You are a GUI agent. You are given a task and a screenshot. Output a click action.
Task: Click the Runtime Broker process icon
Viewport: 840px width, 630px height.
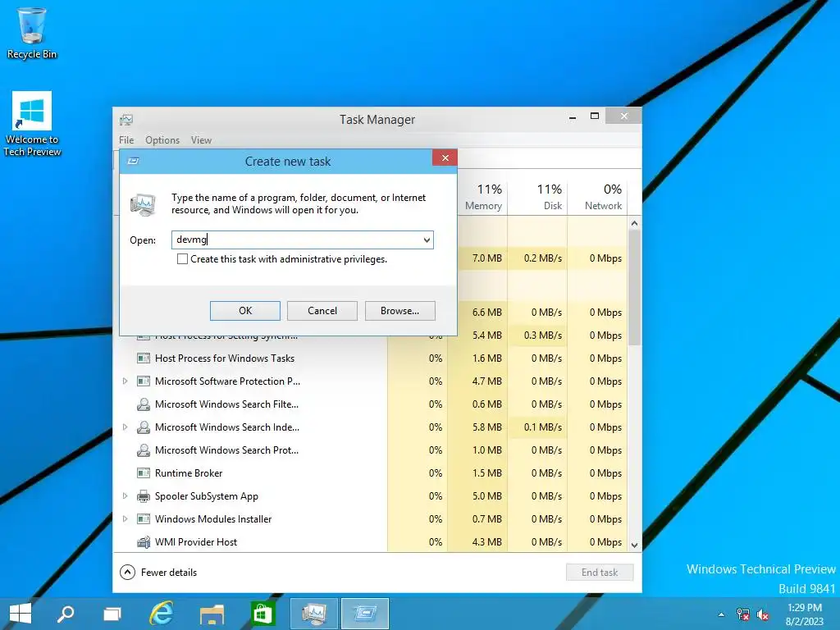click(x=143, y=473)
